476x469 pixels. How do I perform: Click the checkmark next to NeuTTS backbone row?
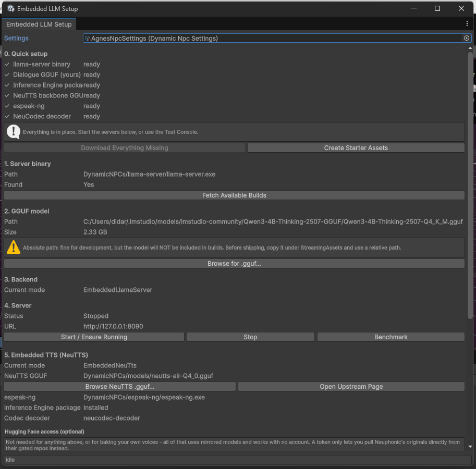(x=7, y=95)
